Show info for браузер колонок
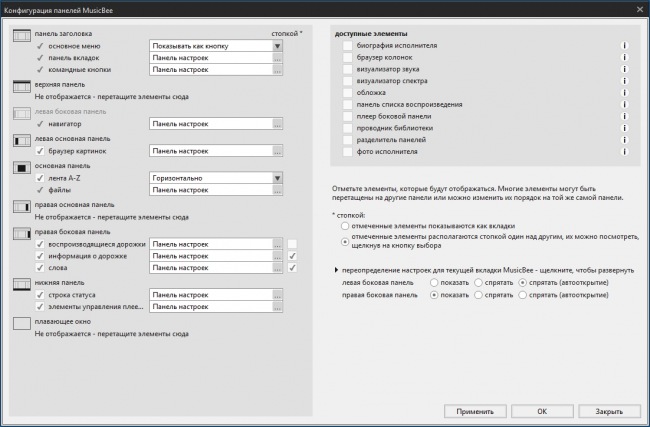650x427 pixels. point(624,57)
